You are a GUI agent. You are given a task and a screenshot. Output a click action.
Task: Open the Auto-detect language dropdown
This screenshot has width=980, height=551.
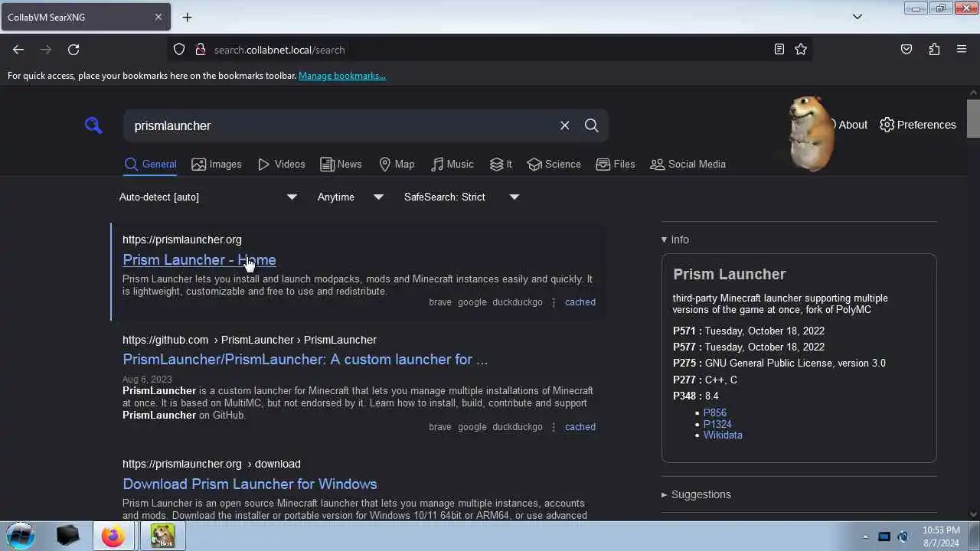[x=207, y=197]
